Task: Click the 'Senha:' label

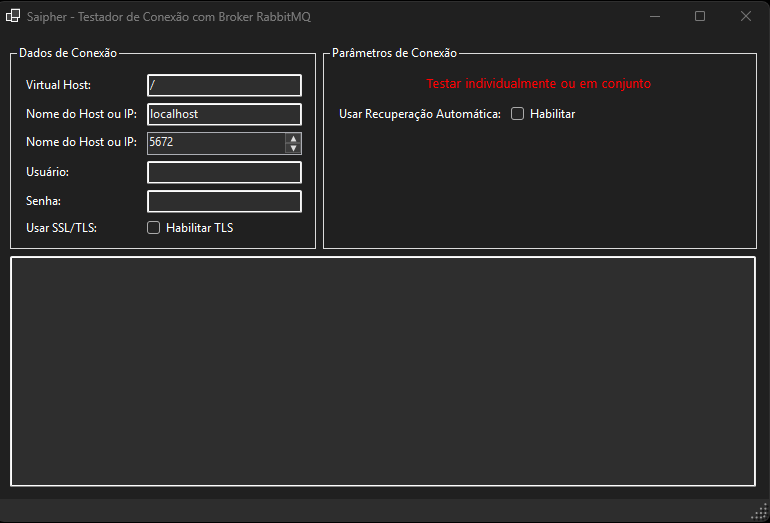Action: [x=43, y=201]
